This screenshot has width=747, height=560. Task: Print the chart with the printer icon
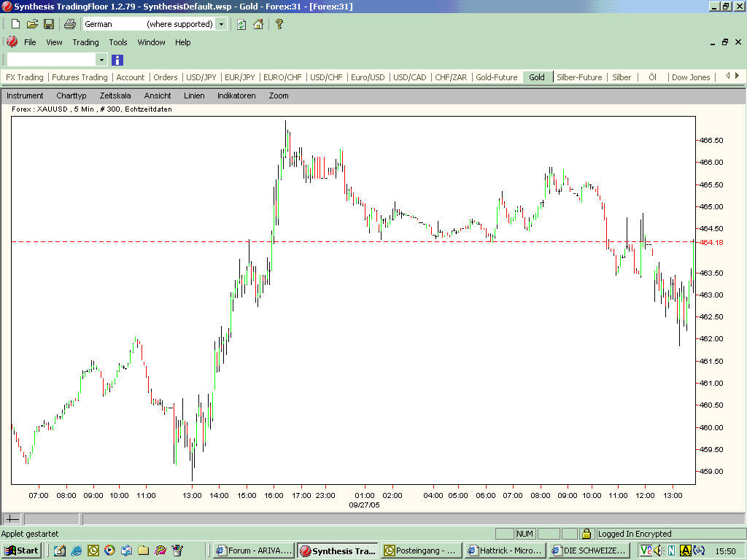coord(70,24)
